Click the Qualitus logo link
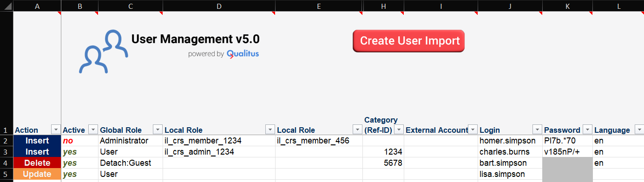The image size is (644, 182). point(243,54)
